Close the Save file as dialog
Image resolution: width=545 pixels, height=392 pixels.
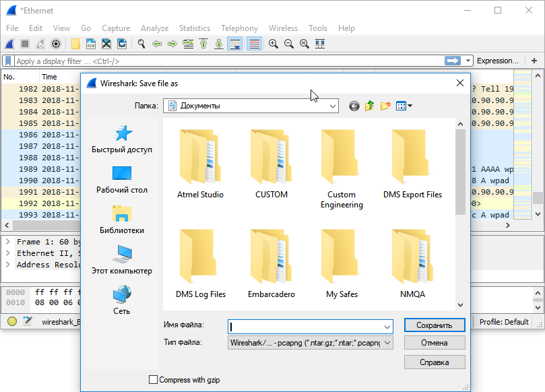460,83
